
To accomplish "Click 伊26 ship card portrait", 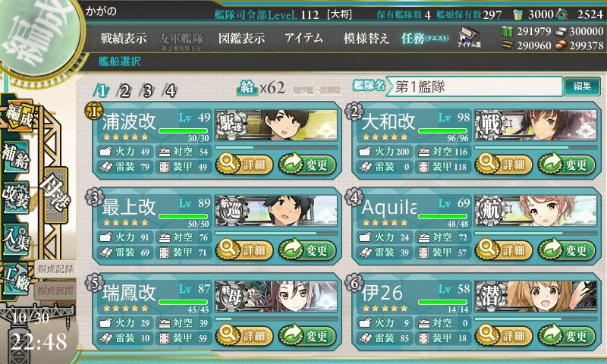I will [x=536, y=297].
